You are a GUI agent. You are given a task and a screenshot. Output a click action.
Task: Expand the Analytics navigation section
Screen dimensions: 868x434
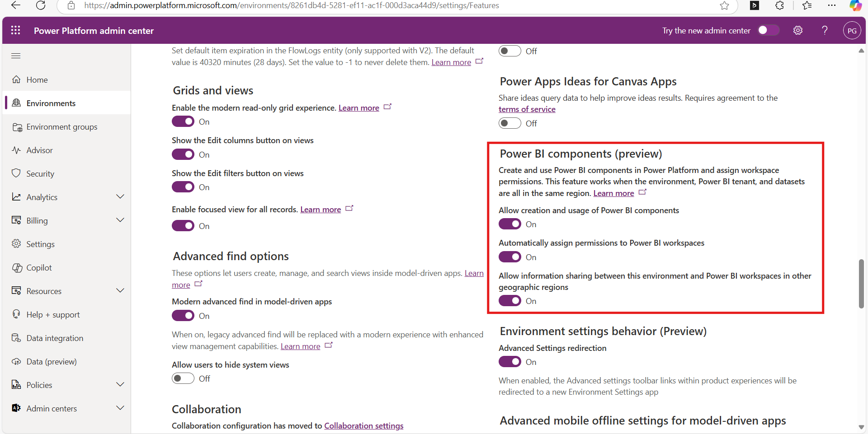tap(120, 197)
